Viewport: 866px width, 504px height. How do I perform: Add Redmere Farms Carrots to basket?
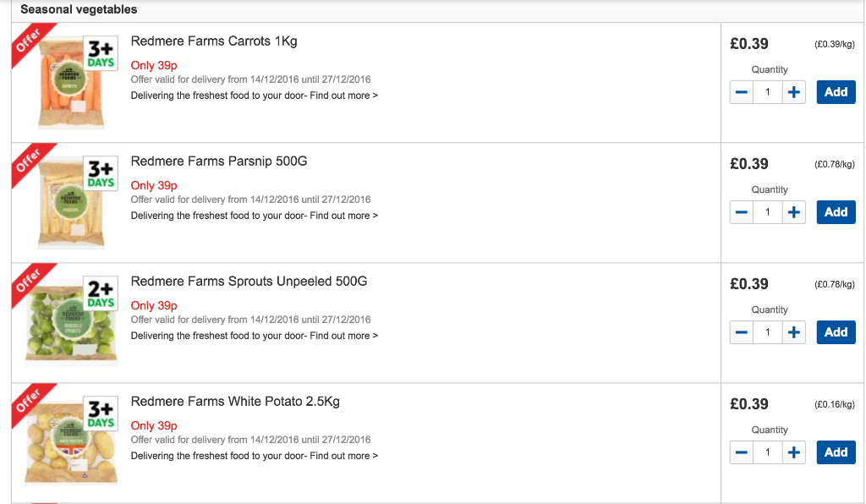pyautogui.click(x=836, y=92)
